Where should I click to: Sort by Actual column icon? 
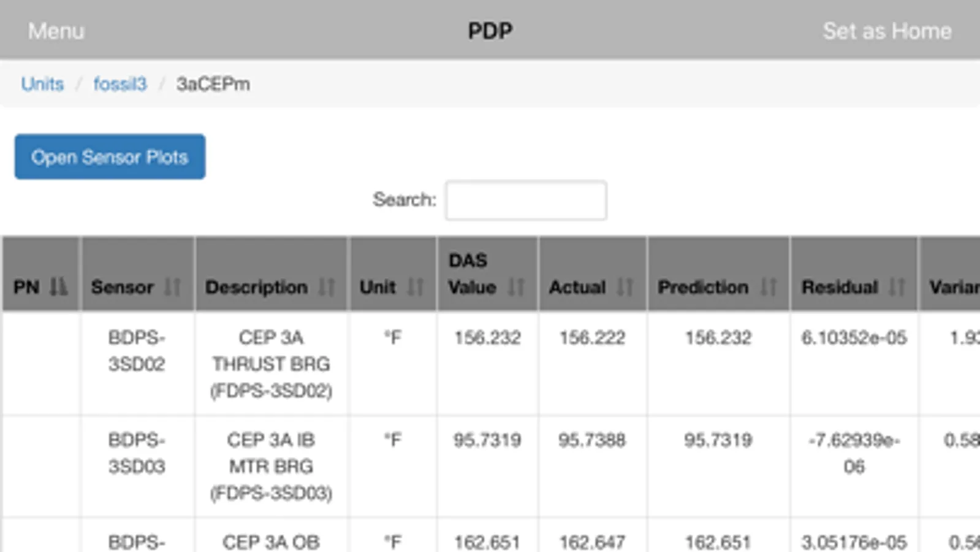click(625, 286)
